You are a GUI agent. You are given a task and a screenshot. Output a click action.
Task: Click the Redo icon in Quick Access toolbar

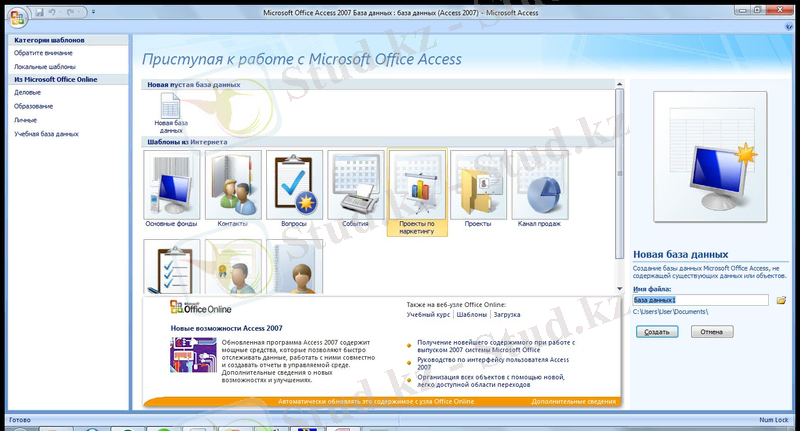coord(70,12)
